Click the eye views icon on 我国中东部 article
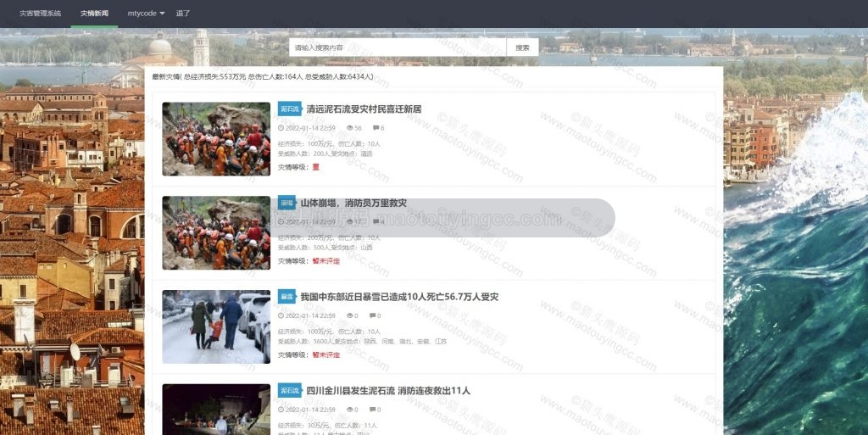This screenshot has width=868, height=435. point(350,315)
